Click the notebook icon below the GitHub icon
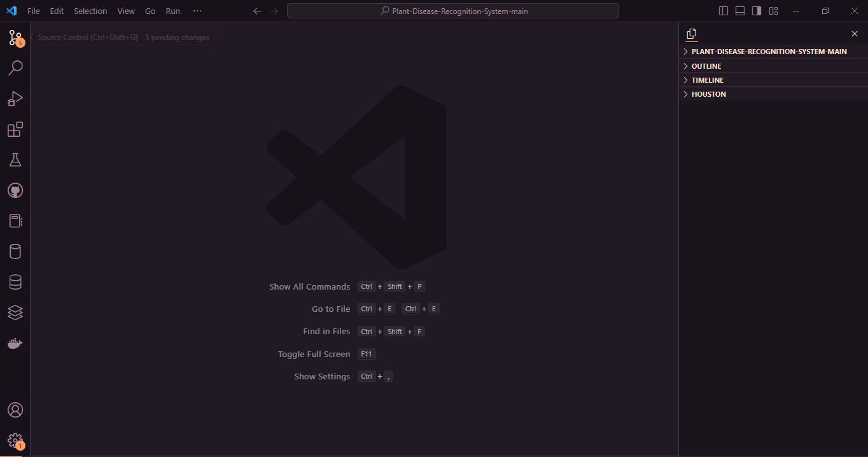This screenshot has height=457, width=868. [x=15, y=221]
